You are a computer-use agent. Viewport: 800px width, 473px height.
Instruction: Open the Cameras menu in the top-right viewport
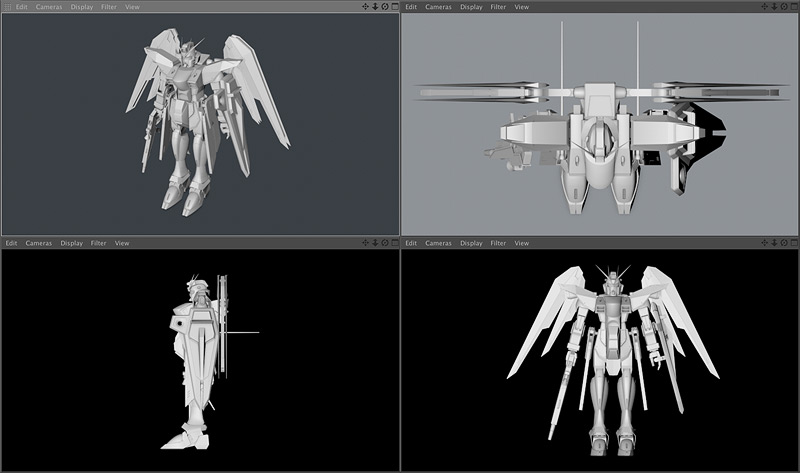point(438,7)
